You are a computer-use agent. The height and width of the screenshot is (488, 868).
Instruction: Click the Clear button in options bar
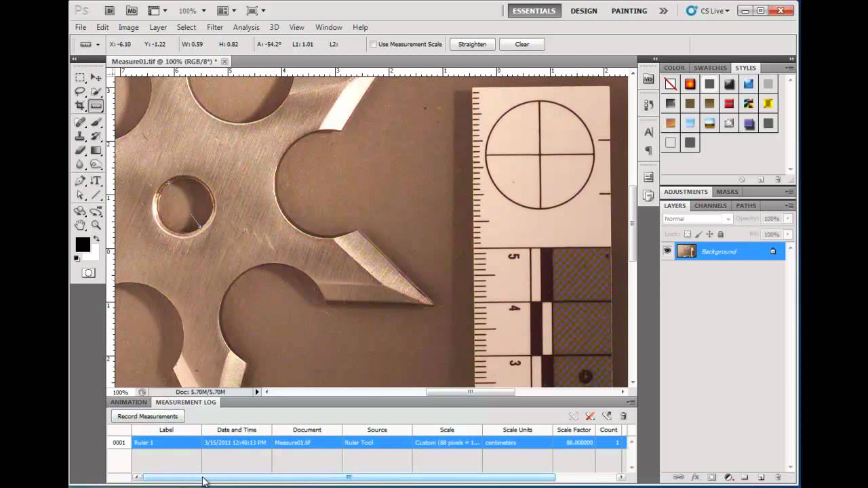[522, 44]
